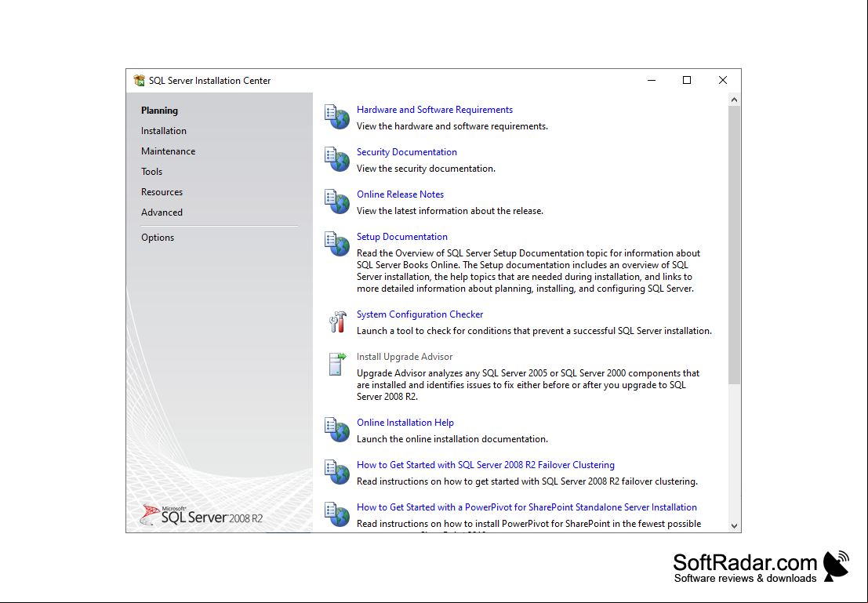Open the Options page
The width and height of the screenshot is (868, 603).
(158, 238)
